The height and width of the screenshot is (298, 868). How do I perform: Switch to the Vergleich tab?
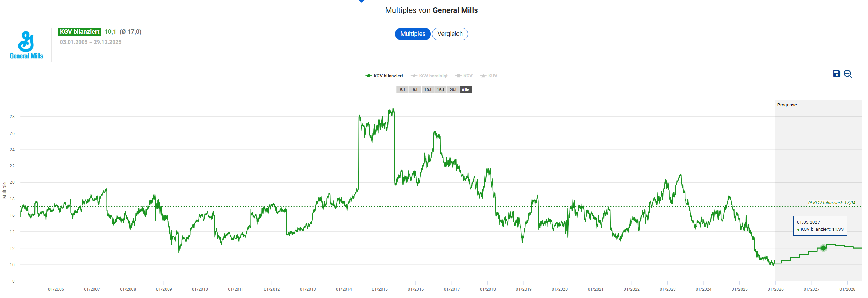pos(450,34)
